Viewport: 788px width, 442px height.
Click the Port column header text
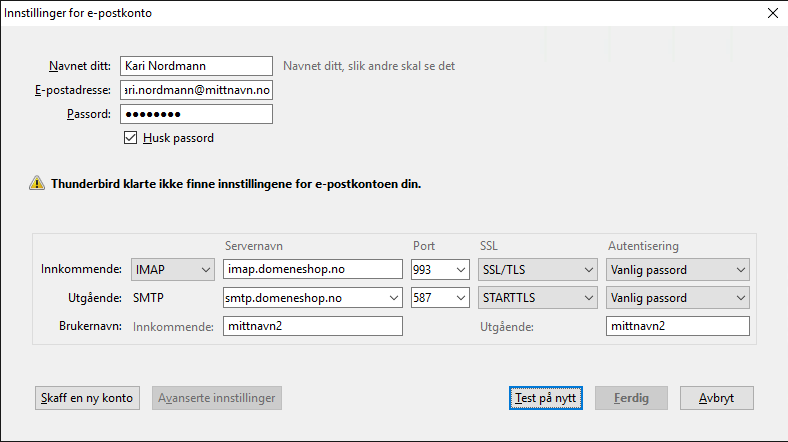coord(424,246)
